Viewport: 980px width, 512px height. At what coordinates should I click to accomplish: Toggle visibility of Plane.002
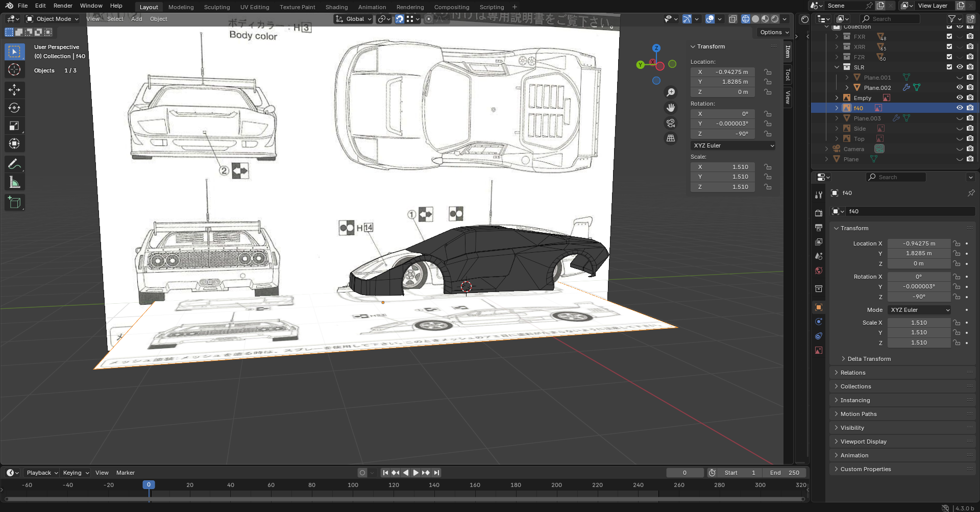point(960,87)
